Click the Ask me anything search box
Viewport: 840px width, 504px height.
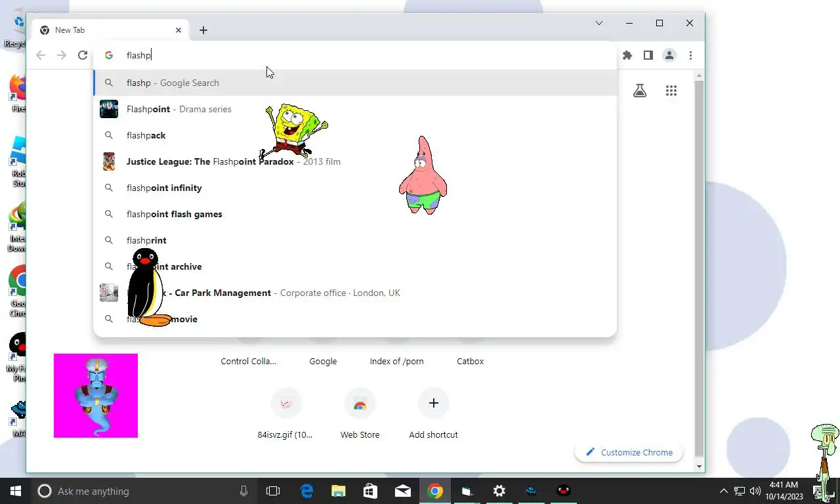pos(144,491)
